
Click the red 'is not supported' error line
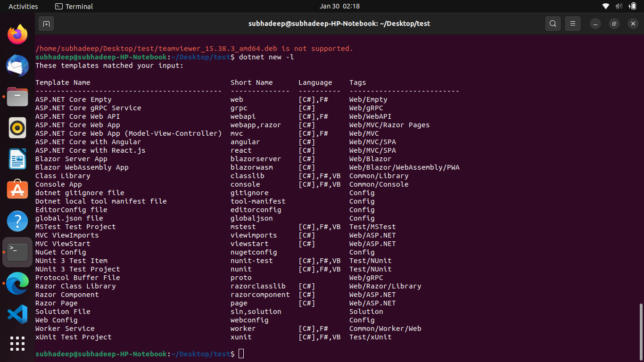tap(194, 49)
